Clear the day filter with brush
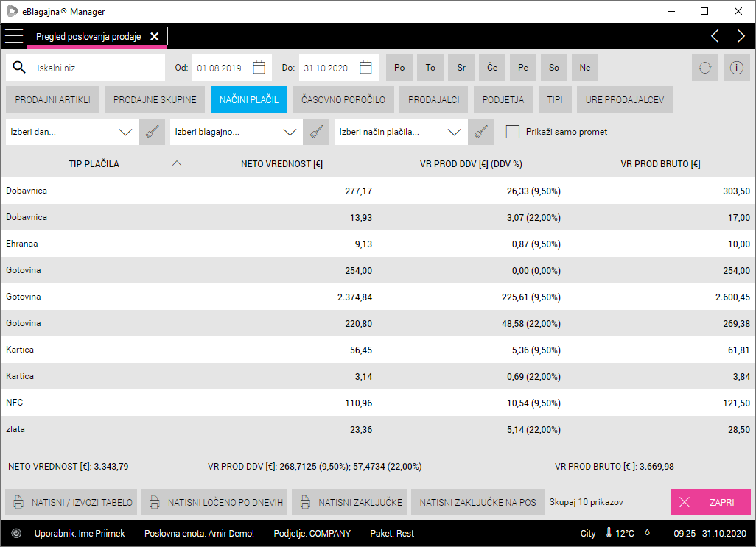 (152, 132)
